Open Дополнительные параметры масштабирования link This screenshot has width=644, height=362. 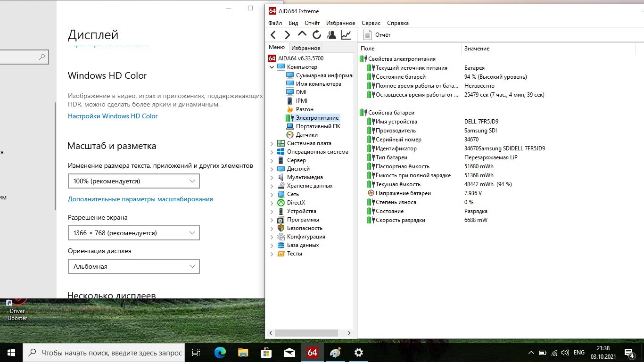point(140,199)
